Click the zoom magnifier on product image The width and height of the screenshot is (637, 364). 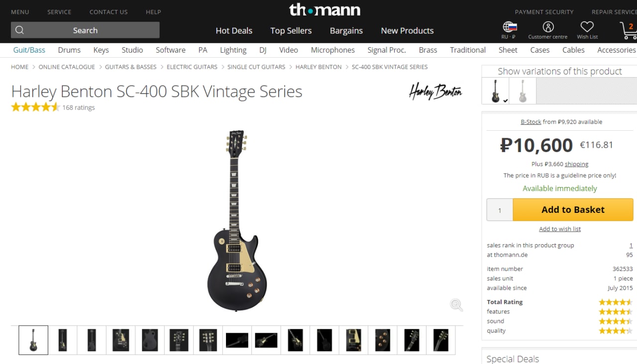pos(456,305)
